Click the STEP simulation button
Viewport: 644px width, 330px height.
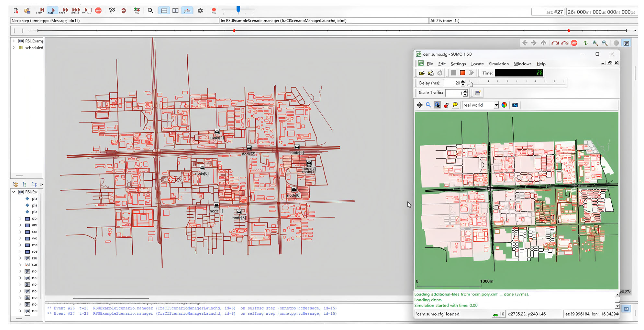(x=40, y=11)
